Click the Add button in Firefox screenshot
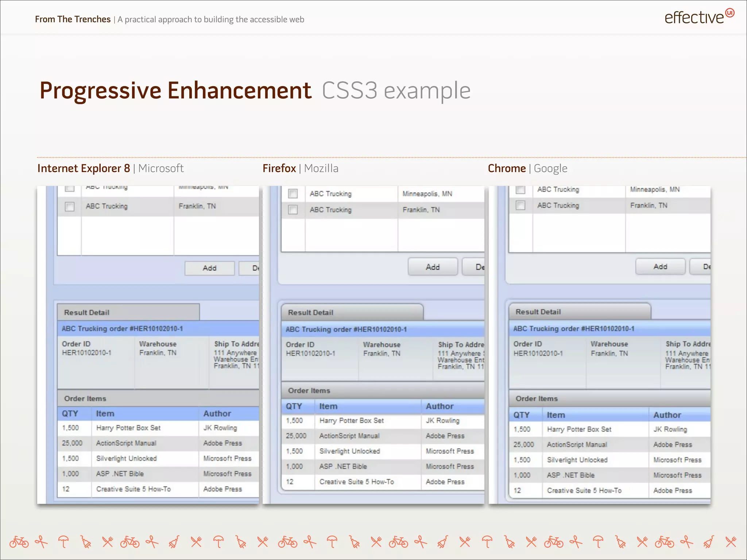 (x=433, y=267)
